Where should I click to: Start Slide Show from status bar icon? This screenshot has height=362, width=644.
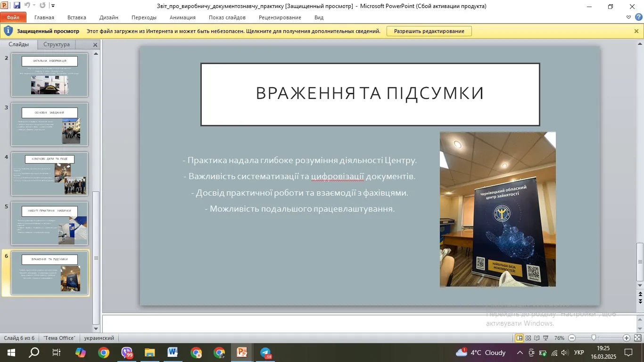click(545, 338)
